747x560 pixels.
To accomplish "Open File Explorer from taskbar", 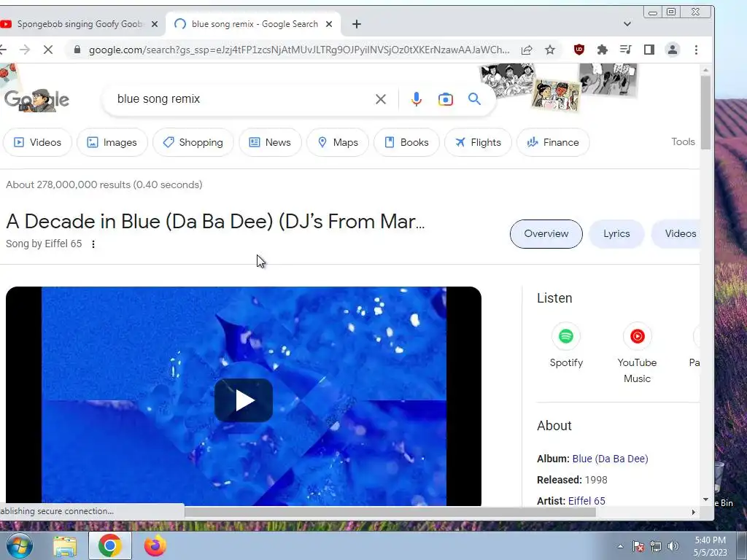I will tap(65, 546).
